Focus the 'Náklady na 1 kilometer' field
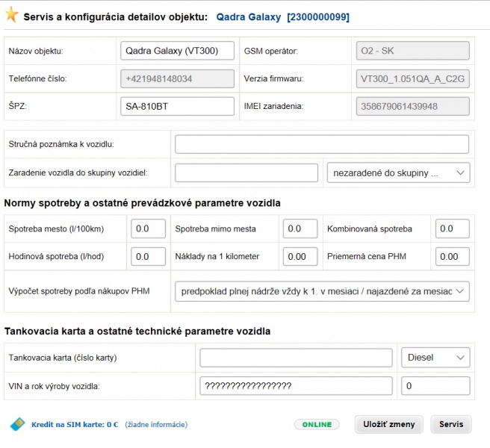The image size is (490, 448). (300, 257)
